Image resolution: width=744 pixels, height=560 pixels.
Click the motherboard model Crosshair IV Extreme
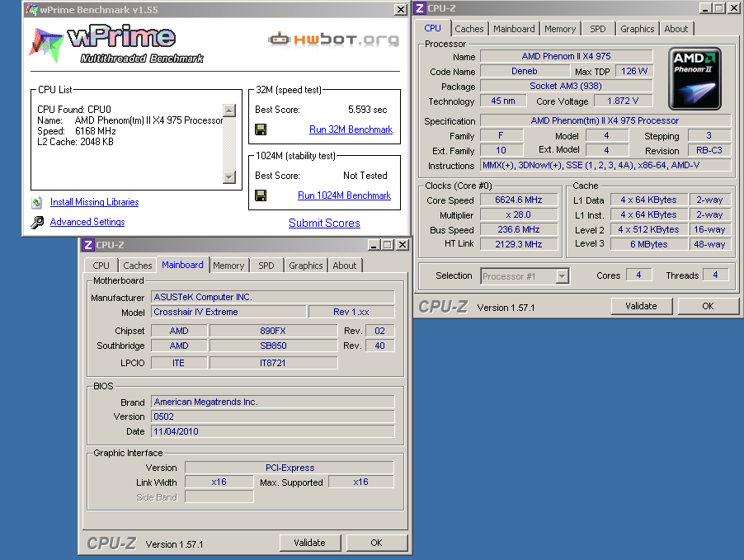pos(228,312)
